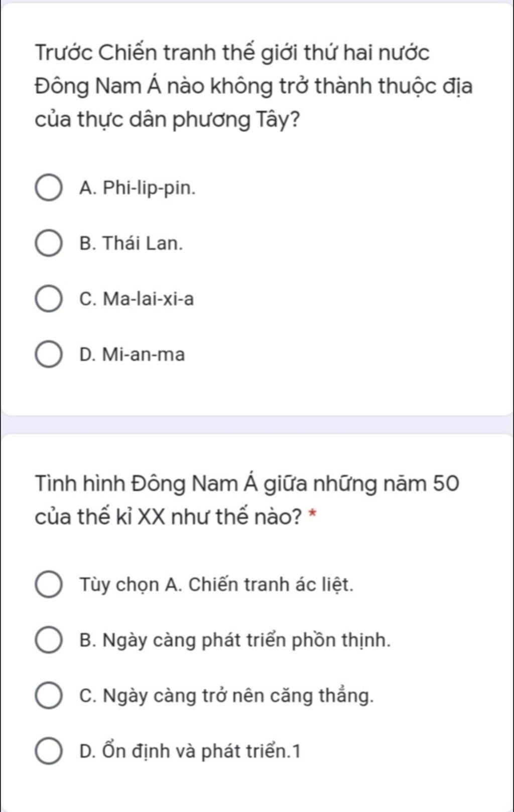
Task: Click the 'D. Mi-an-ma' answer label
Action: [x=132, y=355]
